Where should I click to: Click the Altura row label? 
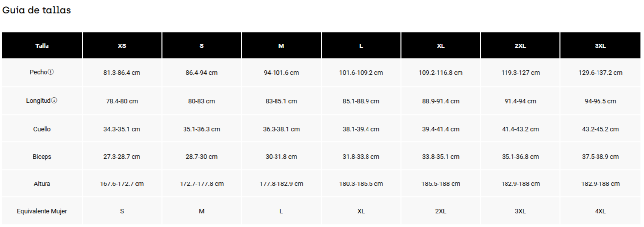click(42, 184)
